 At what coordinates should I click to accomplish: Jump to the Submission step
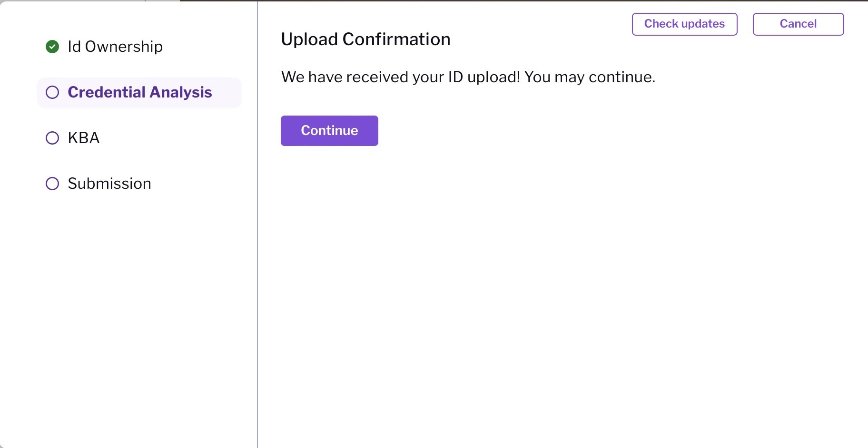[109, 184]
